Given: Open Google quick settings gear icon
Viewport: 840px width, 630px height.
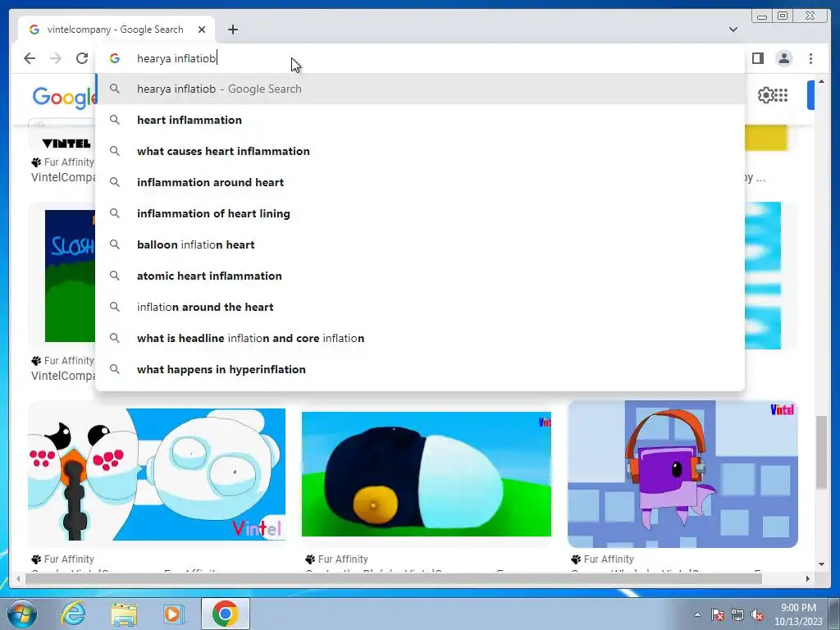Looking at the screenshot, I should point(765,95).
